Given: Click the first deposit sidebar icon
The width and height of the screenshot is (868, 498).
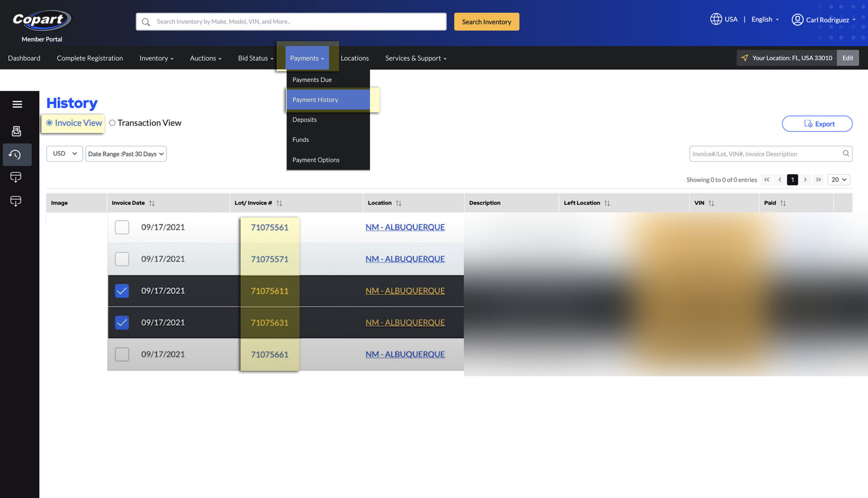Looking at the screenshot, I should pyautogui.click(x=16, y=177).
